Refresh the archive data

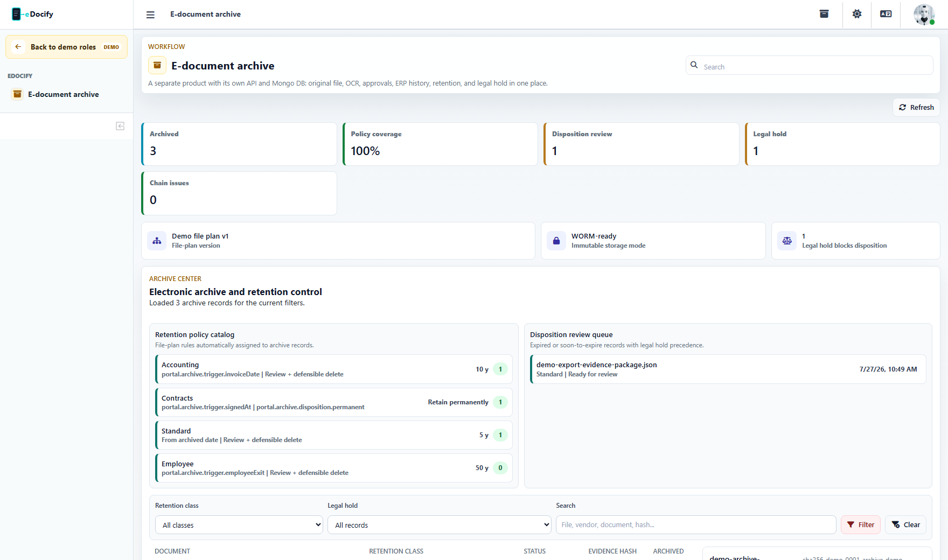pyautogui.click(x=917, y=108)
